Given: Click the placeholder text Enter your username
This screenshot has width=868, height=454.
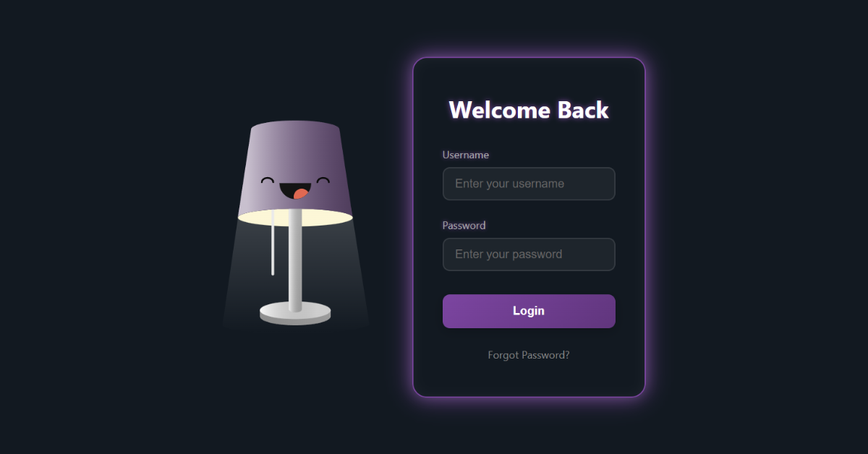Looking at the screenshot, I should 509,184.
